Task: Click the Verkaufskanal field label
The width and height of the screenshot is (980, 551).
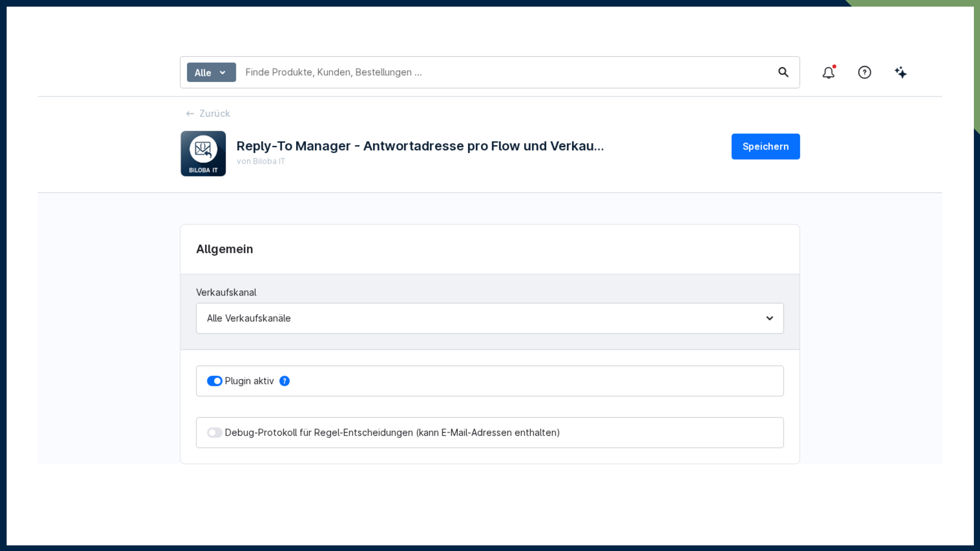Action: 226,292
